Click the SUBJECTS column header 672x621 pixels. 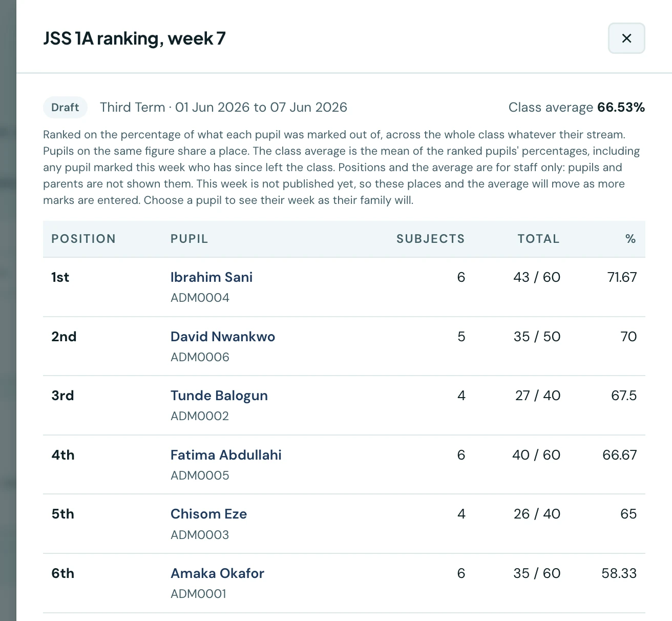click(x=430, y=239)
